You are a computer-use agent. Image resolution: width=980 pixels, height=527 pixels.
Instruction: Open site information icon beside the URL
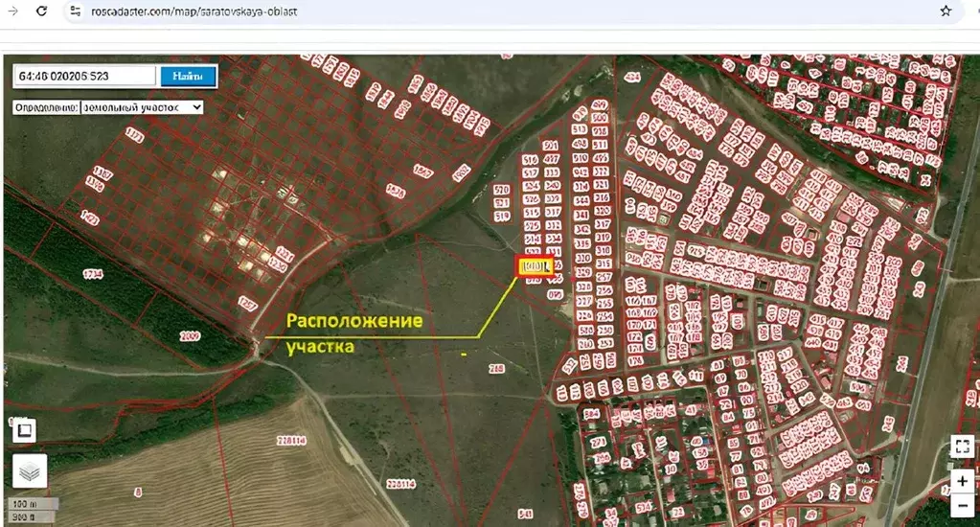click(x=76, y=11)
